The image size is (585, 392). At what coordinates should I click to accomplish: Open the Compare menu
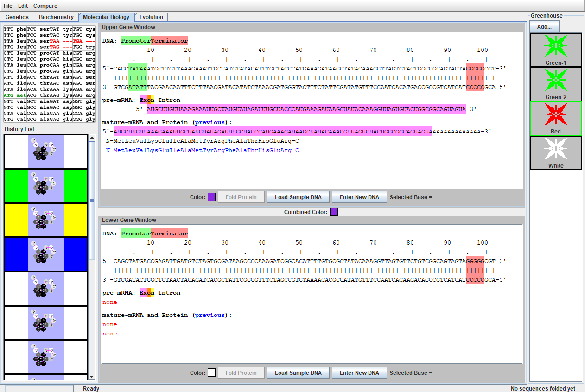click(x=45, y=6)
